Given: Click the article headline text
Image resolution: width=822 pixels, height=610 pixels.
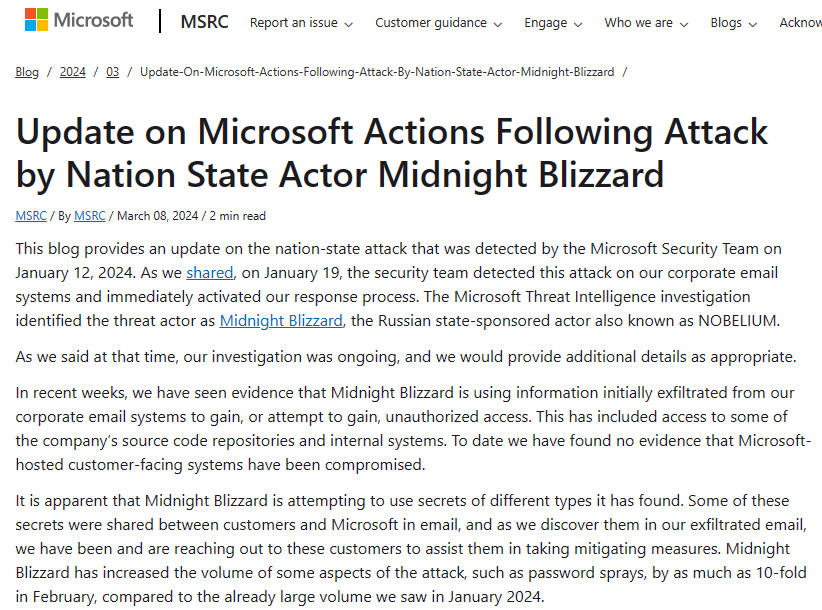Looking at the screenshot, I should click(392, 152).
